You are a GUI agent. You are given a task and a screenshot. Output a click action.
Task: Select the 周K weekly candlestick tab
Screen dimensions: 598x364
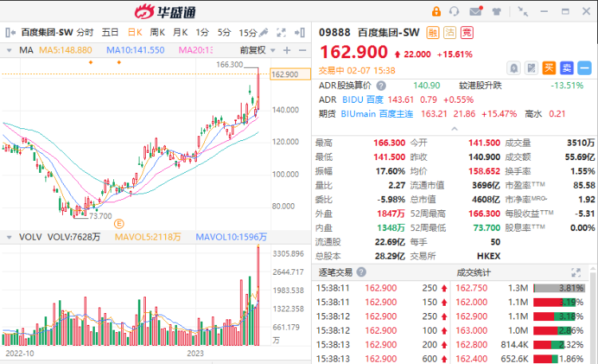[157, 33]
